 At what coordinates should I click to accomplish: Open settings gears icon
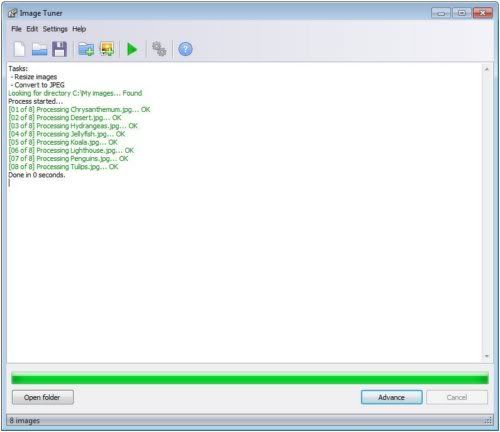tap(159, 49)
